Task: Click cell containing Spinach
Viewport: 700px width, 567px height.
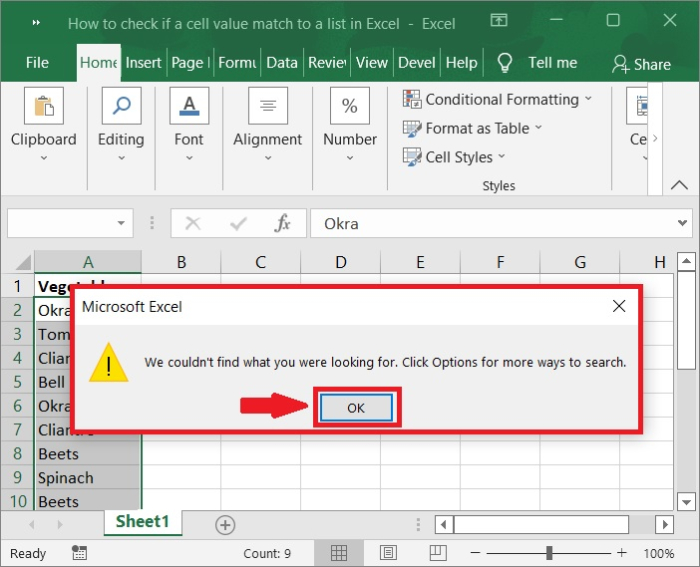Action: (x=88, y=477)
